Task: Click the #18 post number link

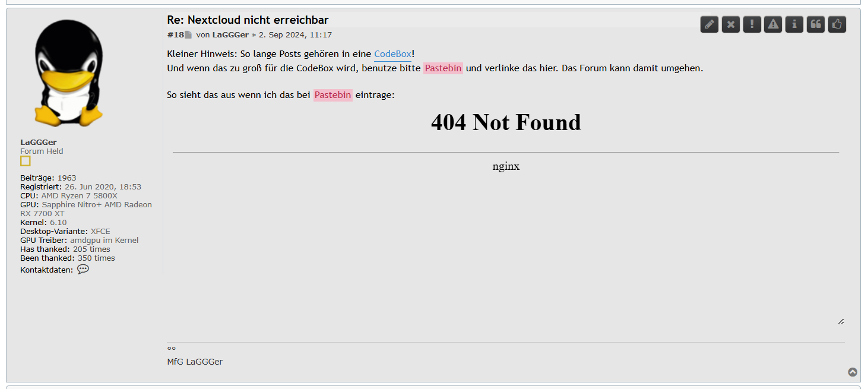Action: pyautogui.click(x=175, y=35)
